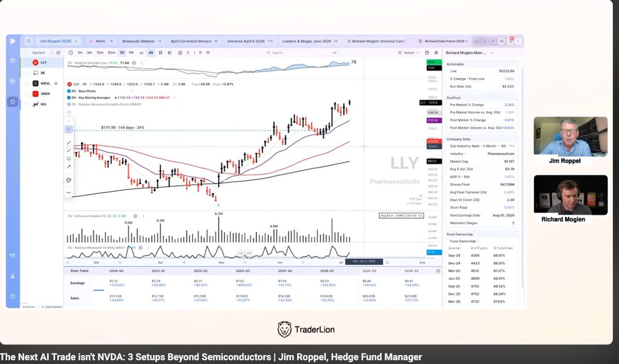Switch to the Alerts tab
The height and width of the screenshot is (364, 619).
(x=100, y=41)
